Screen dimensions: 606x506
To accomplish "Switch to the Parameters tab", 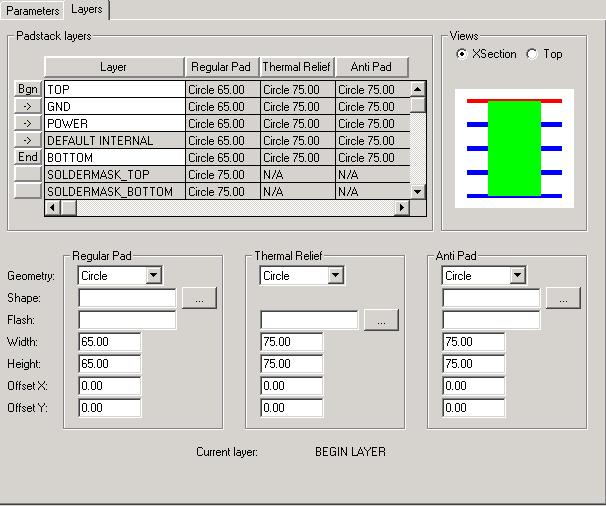I will coord(32,10).
